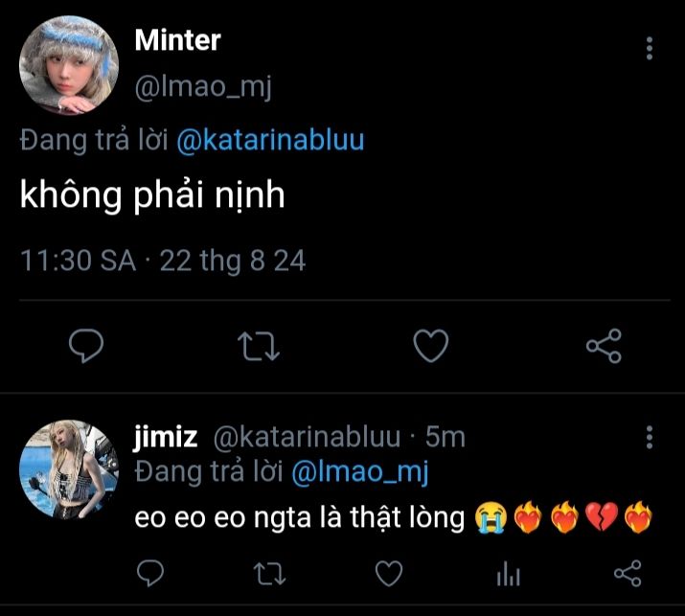Open more options for Minter's tweet
Image resolution: width=685 pixels, height=616 pixels.
(x=650, y=48)
